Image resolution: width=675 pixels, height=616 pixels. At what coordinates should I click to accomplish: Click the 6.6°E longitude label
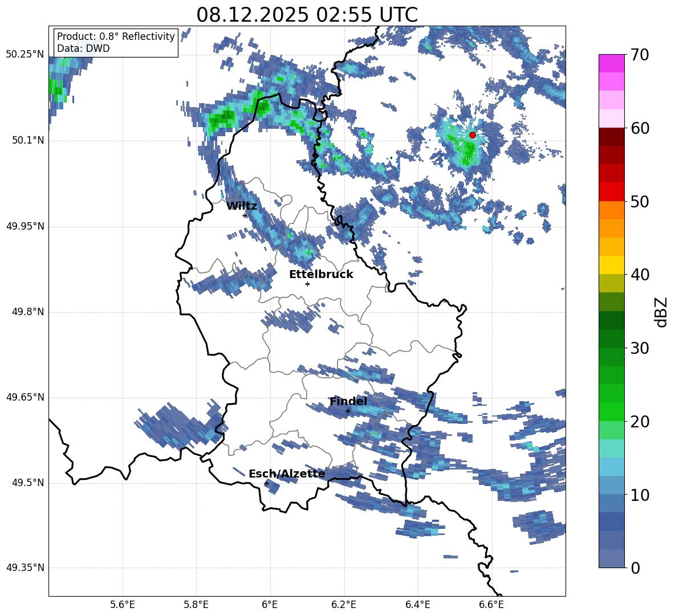[x=491, y=605]
